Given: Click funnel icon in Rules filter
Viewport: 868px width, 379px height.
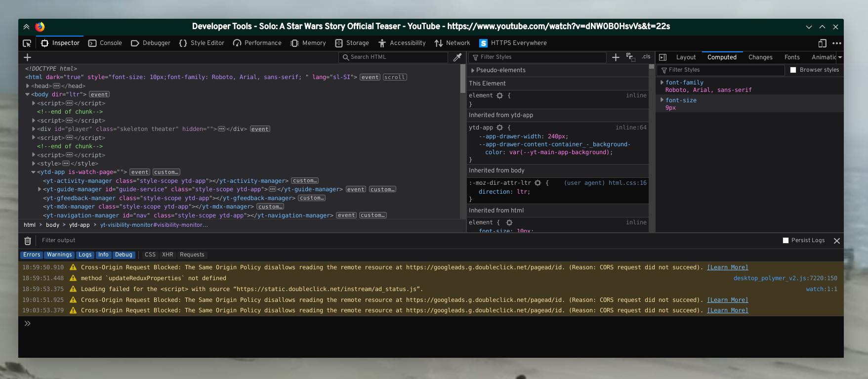Looking at the screenshot, I should pos(476,58).
